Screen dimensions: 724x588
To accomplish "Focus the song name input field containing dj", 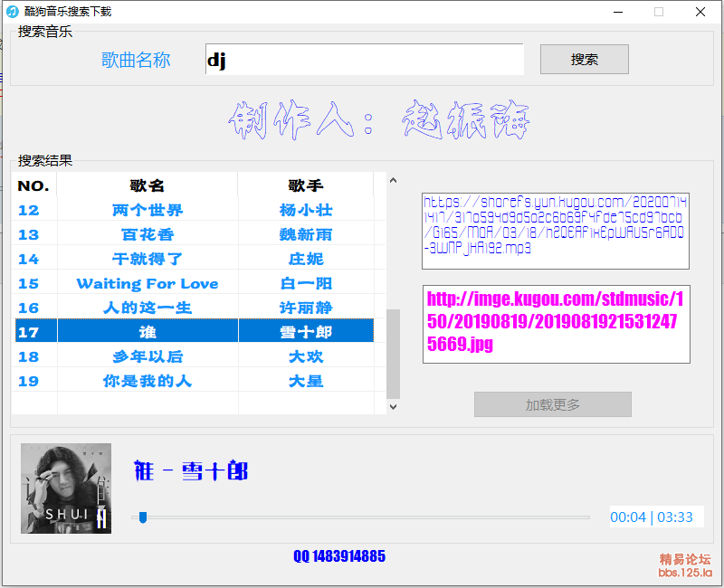I will point(365,59).
